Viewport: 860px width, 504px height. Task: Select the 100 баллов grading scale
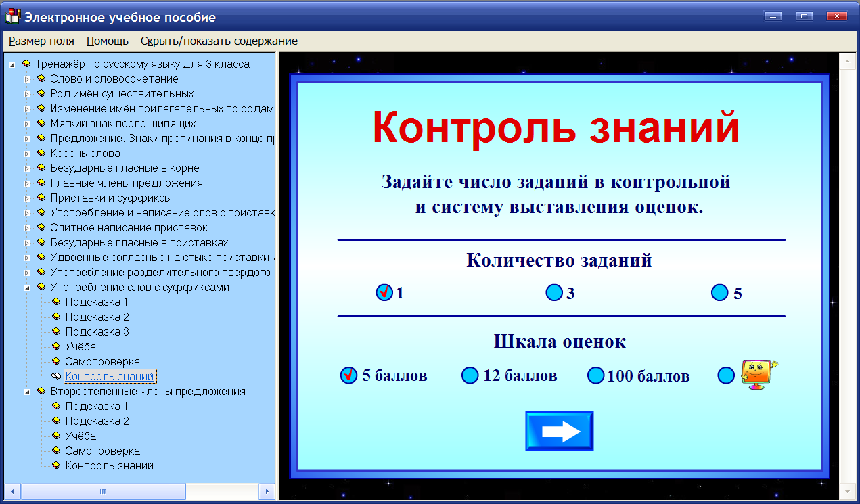point(595,375)
